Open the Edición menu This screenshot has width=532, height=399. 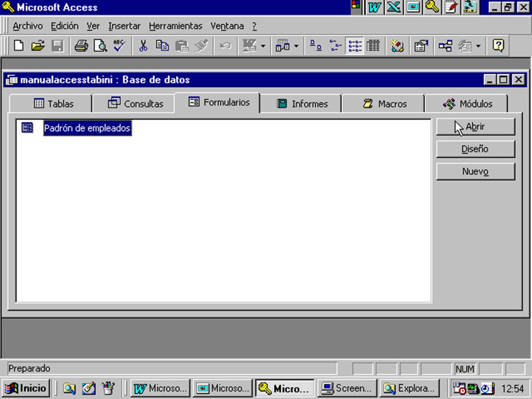click(x=64, y=26)
